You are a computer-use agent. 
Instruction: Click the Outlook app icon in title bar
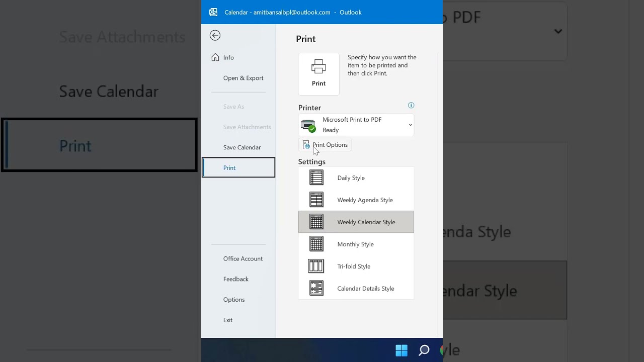(x=213, y=12)
